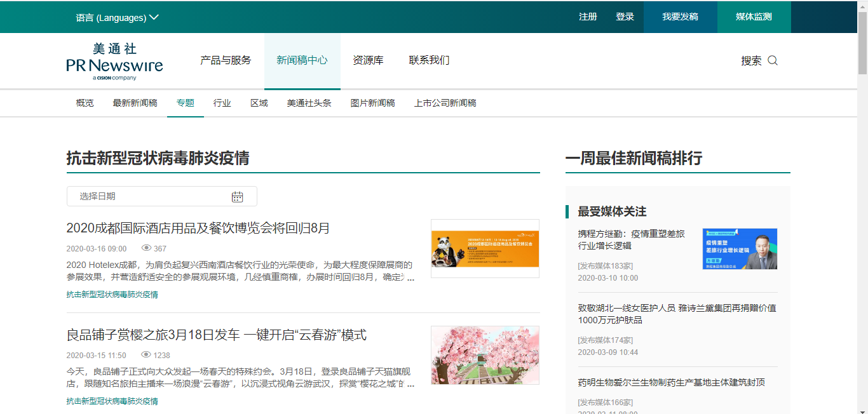The height and width of the screenshot is (414, 868).
Task: Click the 选择日期 date input field
Action: pos(162,196)
